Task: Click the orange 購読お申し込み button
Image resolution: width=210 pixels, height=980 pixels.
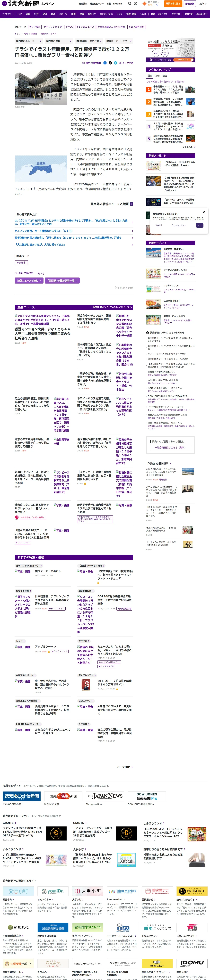Action: pos(173,4)
